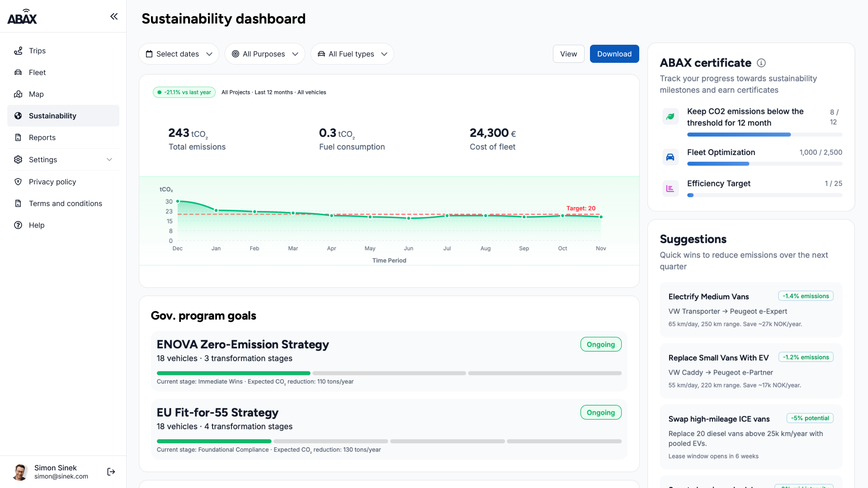Click the Fleet Optimization progress bar
This screenshot has width=868, height=488.
click(x=764, y=164)
